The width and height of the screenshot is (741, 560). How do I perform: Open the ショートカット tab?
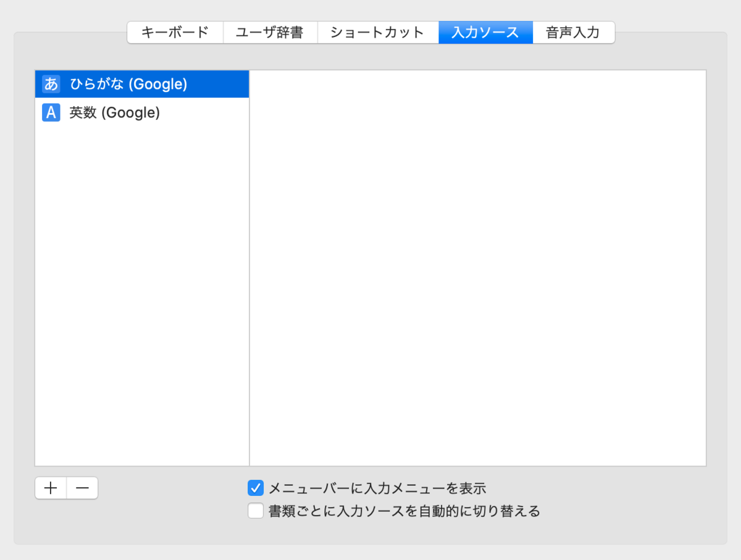click(x=377, y=32)
